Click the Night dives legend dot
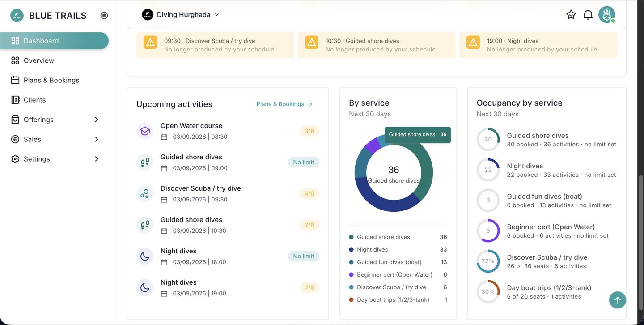 point(352,250)
